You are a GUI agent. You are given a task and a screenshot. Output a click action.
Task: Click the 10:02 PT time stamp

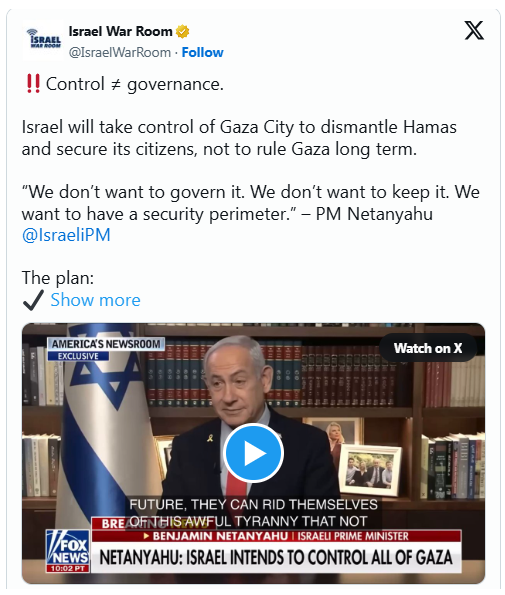coord(68,568)
